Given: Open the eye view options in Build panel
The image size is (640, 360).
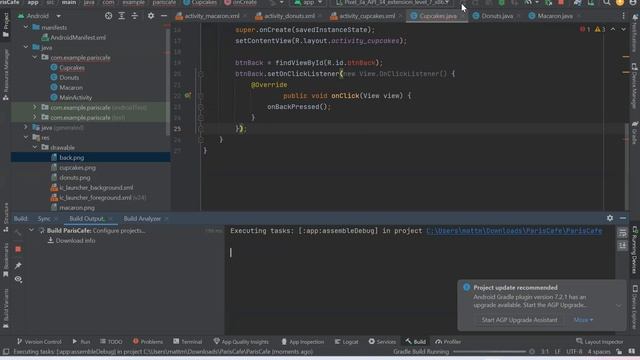Looking at the screenshot, I should [x=18, y=280].
